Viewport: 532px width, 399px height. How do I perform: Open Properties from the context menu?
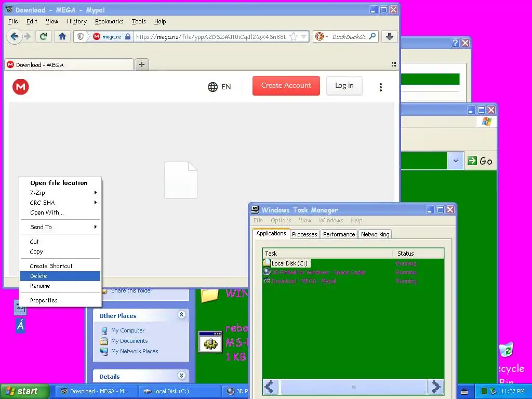pyautogui.click(x=60, y=300)
